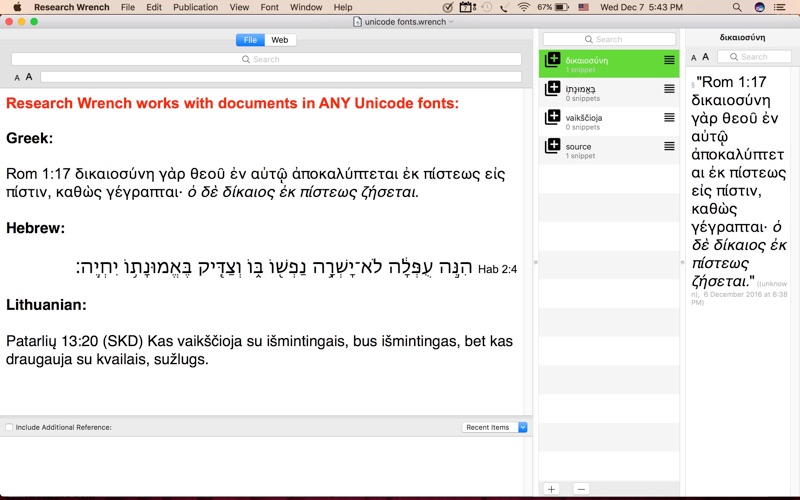This screenshot has height=500, width=800.
Task: Increase snippet pane text size large A
Action: (x=706, y=57)
